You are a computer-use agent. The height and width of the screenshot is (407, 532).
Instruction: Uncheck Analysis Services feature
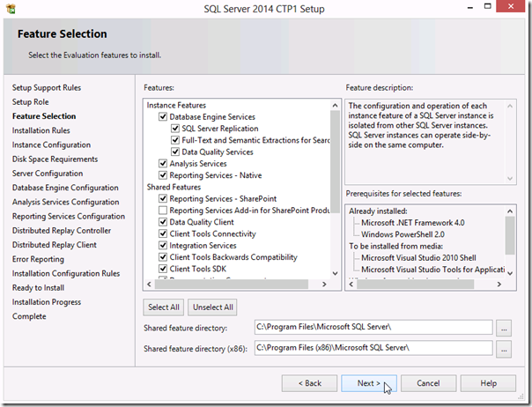163,164
